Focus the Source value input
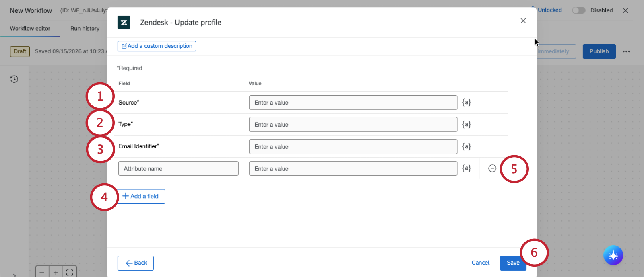Image resolution: width=644 pixels, height=277 pixels. (x=353, y=103)
